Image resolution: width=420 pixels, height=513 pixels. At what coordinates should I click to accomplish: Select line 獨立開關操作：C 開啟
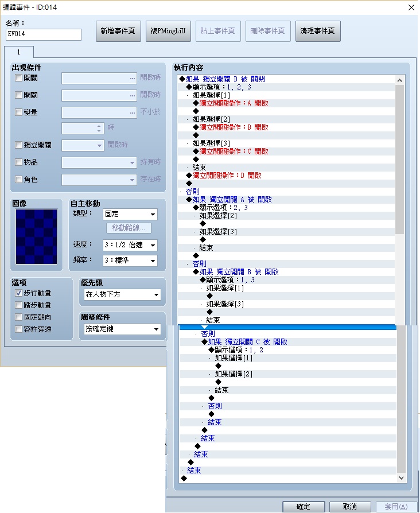click(x=286, y=151)
